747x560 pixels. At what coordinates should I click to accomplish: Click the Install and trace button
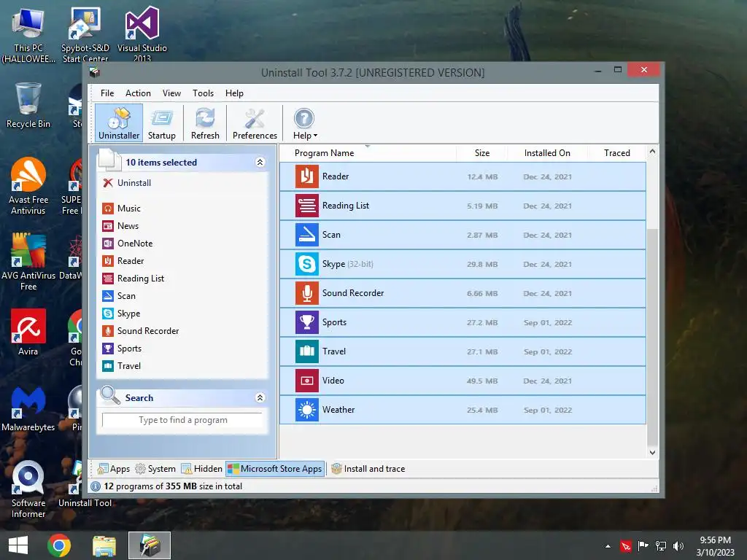368,469
